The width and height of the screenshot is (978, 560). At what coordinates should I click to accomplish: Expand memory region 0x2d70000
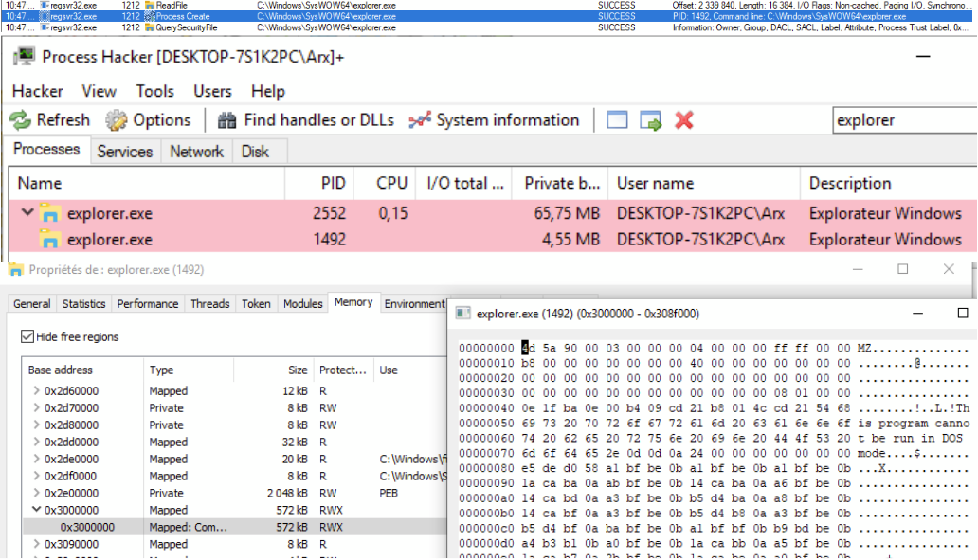coord(36,407)
